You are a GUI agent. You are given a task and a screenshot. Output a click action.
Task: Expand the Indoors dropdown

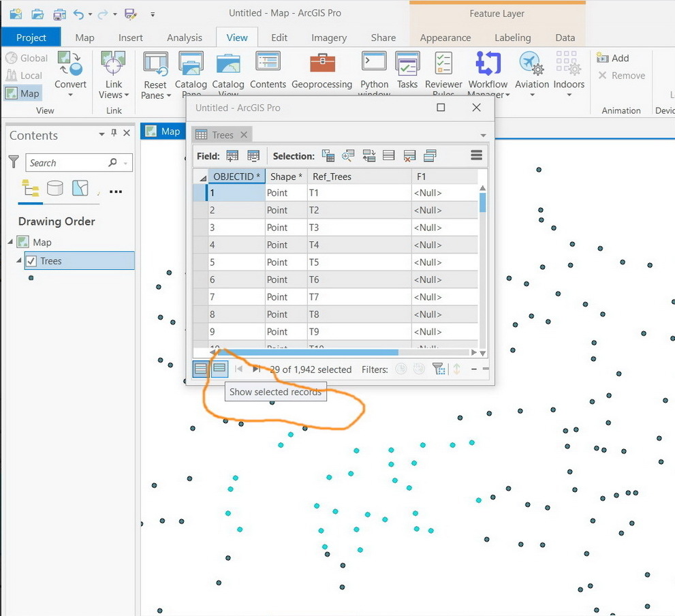pyautogui.click(x=569, y=95)
